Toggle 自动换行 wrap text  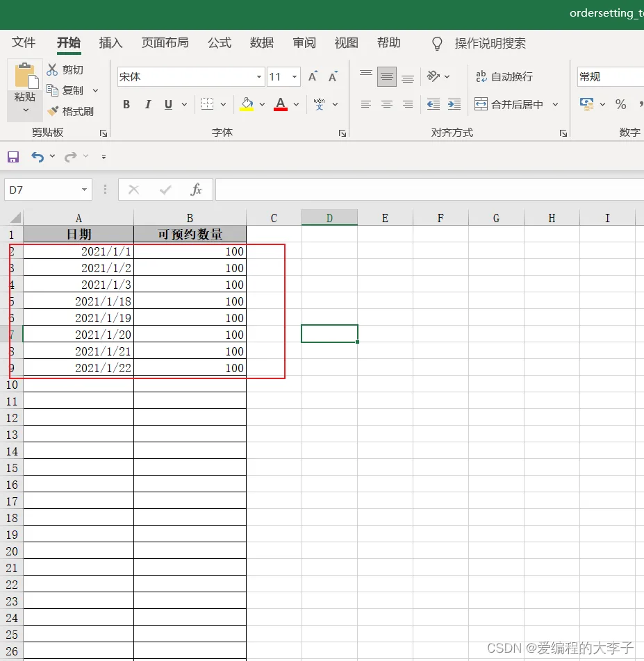[x=504, y=76]
